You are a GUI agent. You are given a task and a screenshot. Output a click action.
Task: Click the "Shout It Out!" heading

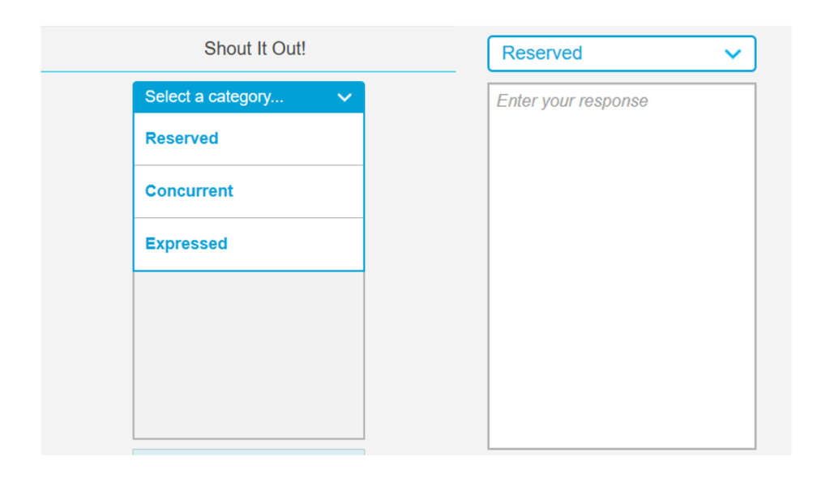(255, 49)
